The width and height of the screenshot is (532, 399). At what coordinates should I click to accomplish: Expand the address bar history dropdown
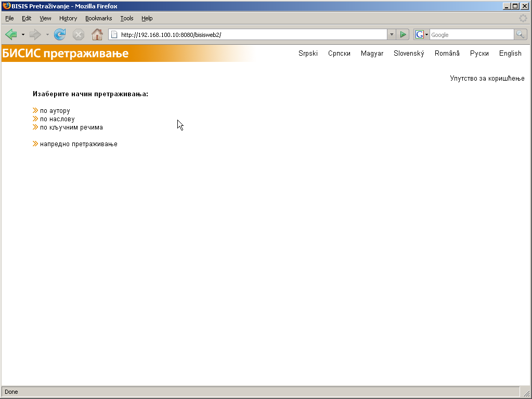click(x=392, y=35)
